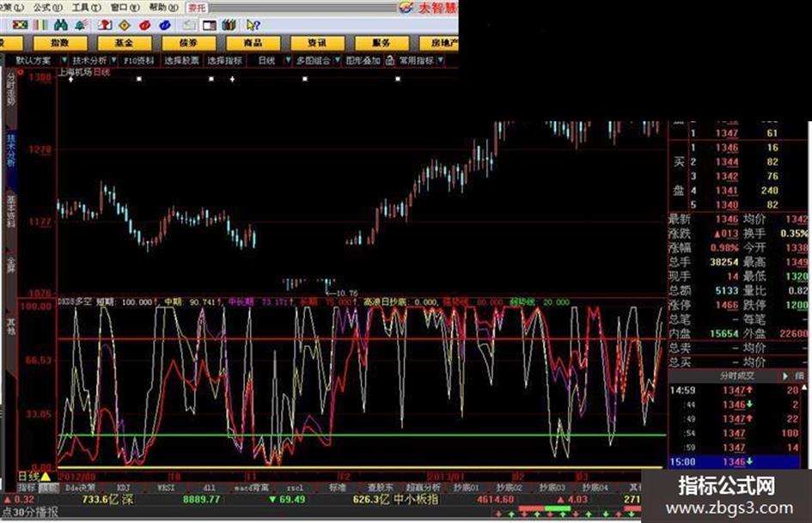This screenshot has height=523, width=812.
Task: Click the red oval toolbar icon
Action: (145, 25)
